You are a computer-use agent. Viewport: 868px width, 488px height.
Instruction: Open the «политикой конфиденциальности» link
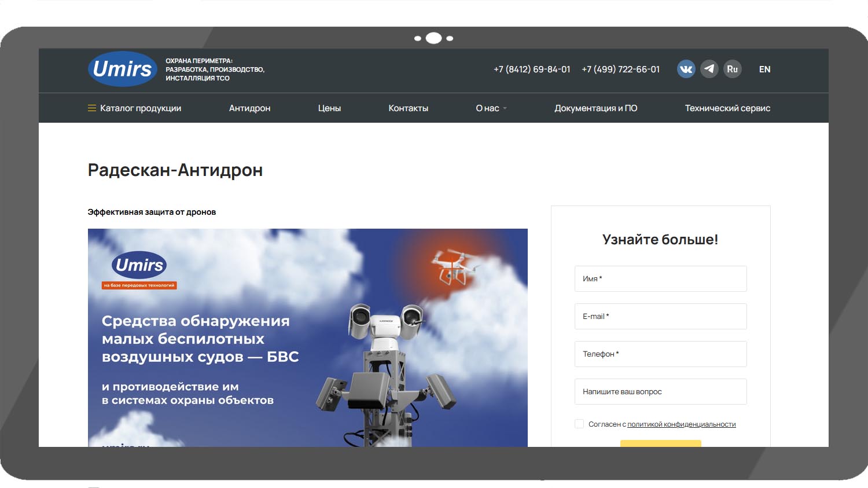[681, 424]
